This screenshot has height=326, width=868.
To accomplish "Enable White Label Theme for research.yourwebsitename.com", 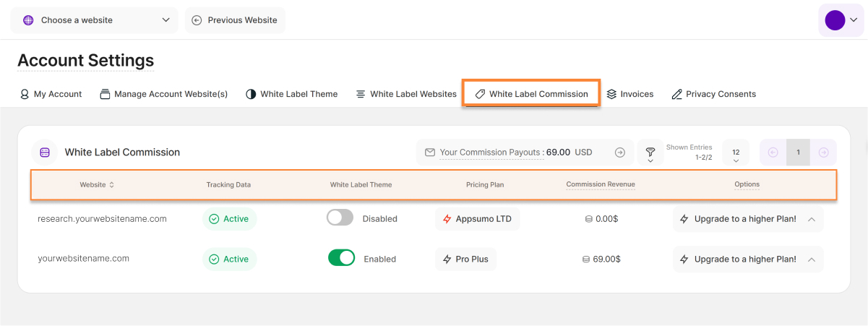I will 340,218.
